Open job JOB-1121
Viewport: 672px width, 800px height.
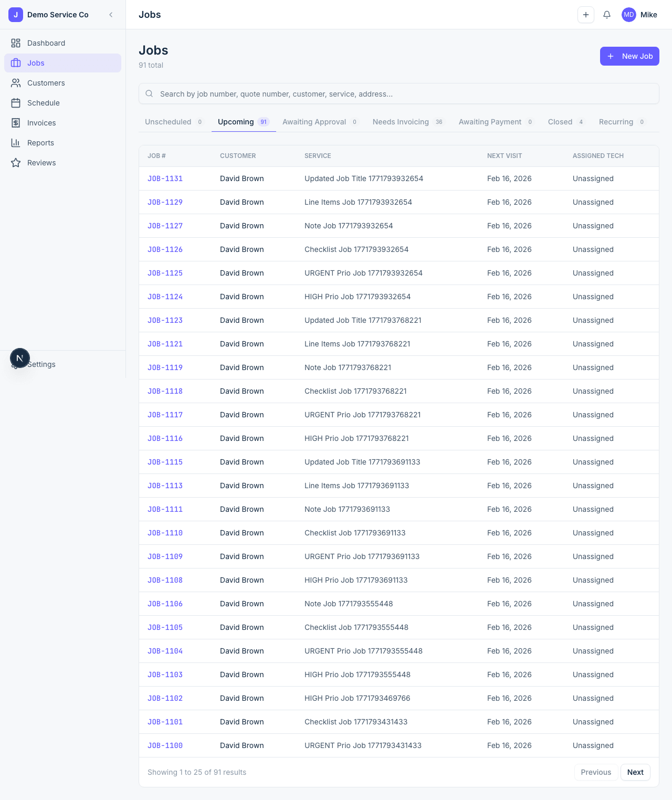(165, 344)
